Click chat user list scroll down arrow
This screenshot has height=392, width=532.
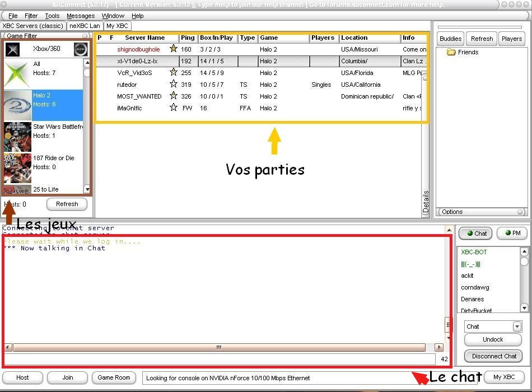coord(524,308)
